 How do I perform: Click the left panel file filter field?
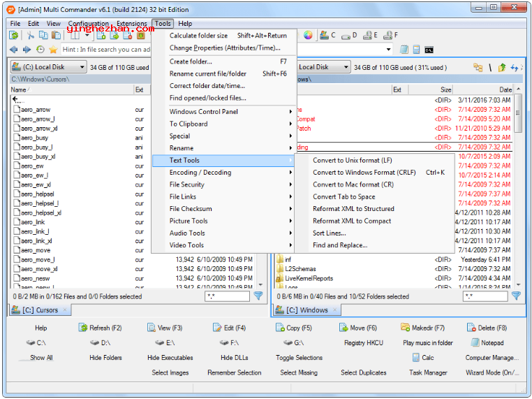227,296
